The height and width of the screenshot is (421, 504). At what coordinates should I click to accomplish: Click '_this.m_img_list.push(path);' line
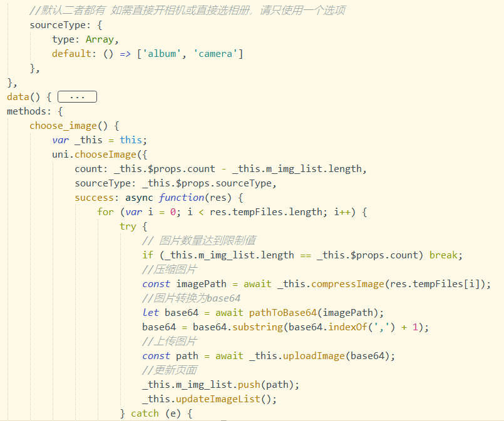pos(220,384)
